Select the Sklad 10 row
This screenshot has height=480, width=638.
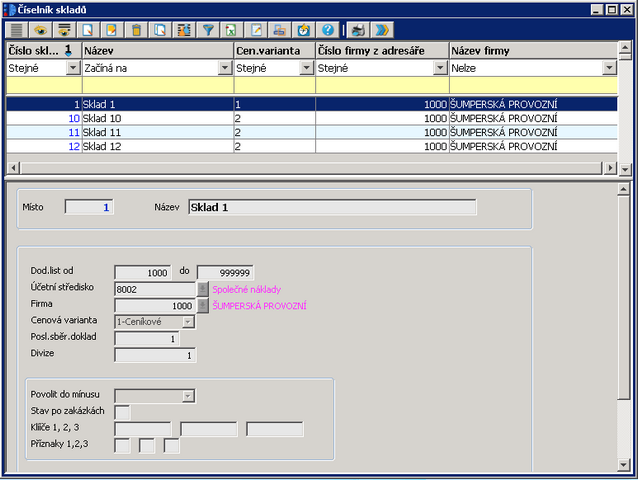[156, 118]
